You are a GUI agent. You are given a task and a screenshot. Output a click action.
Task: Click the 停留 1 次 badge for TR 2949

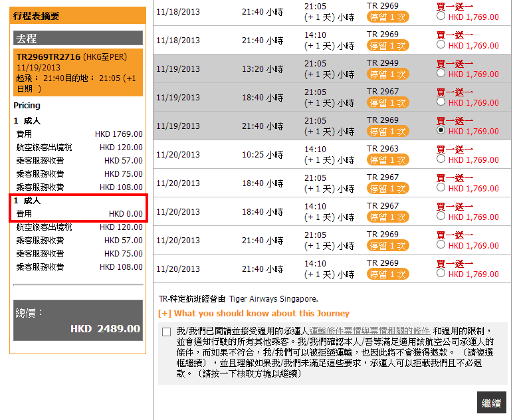point(387,74)
